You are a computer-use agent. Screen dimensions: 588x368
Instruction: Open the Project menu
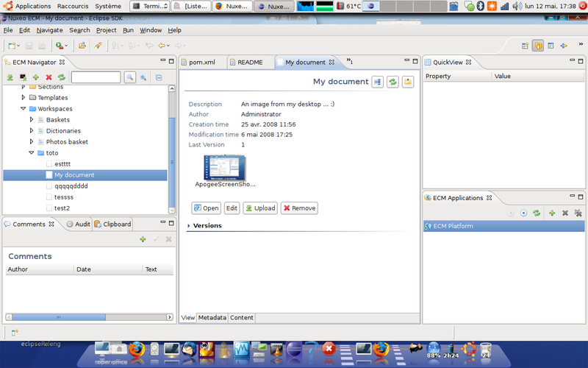tap(106, 30)
